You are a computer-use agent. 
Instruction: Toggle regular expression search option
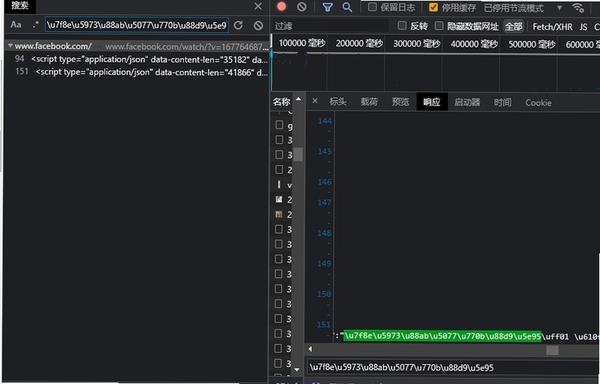[36, 25]
